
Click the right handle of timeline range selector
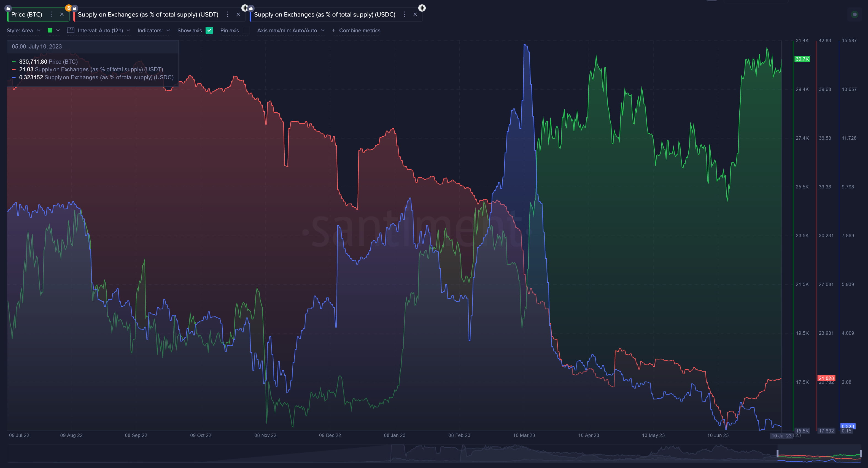pyautogui.click(x=860, y=453)
